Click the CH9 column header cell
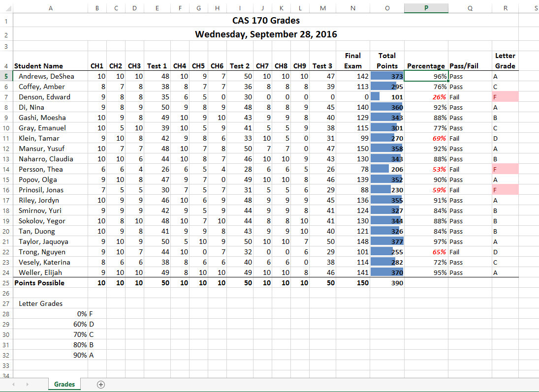The image size is (539, 392). [300, 61]
